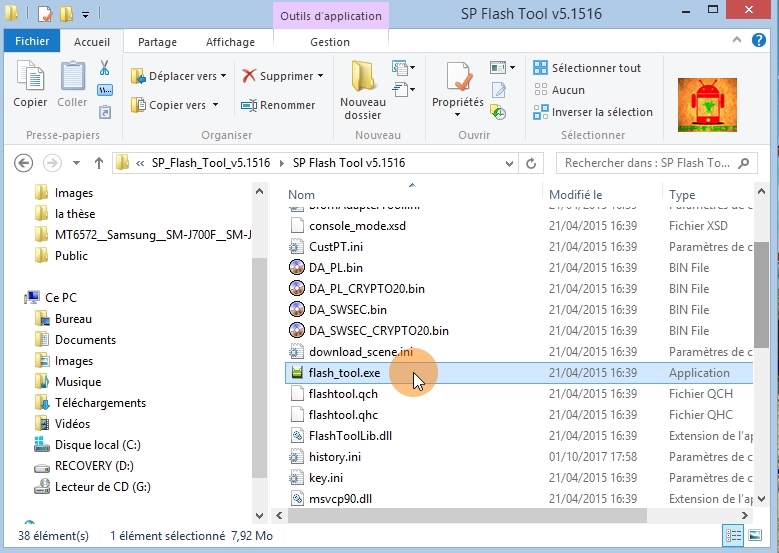This screenshot has height=553, width=779.
Task: Go back with the Back arrow
Action: pos(23,163)
